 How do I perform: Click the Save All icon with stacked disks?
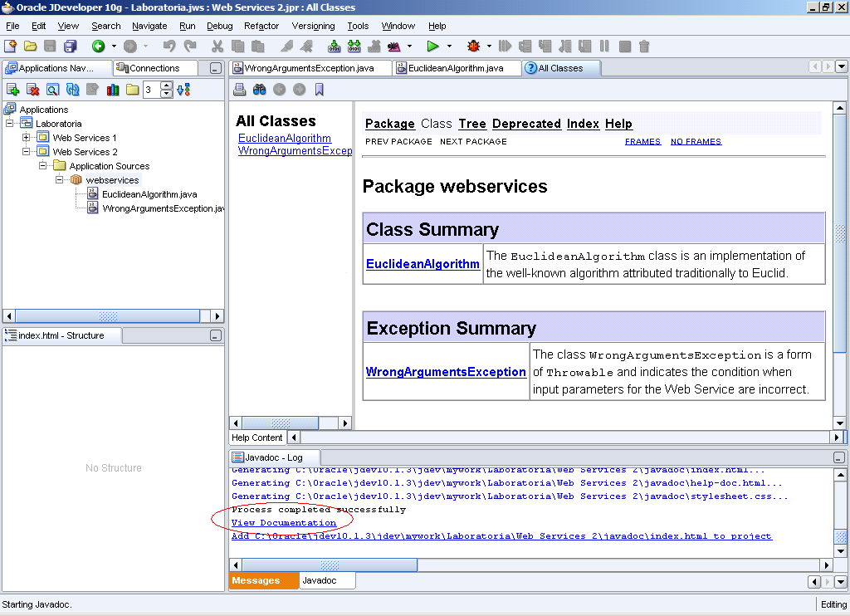point(71,46)
